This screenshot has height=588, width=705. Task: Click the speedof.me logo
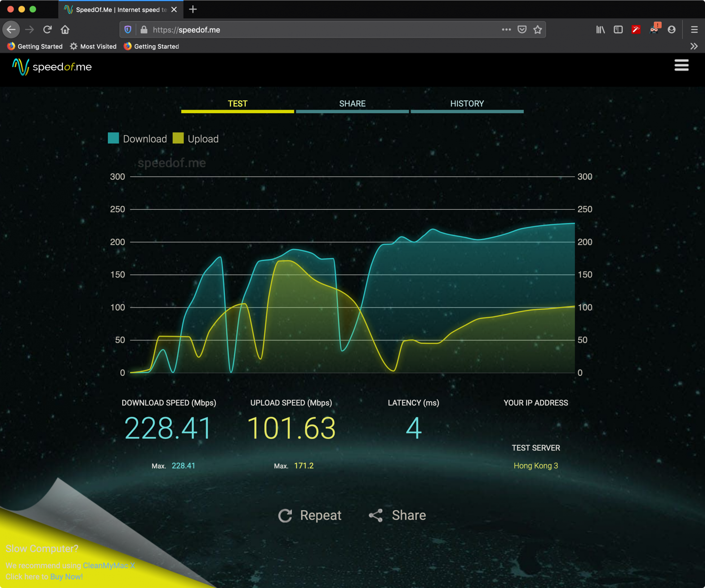point(52,67)
